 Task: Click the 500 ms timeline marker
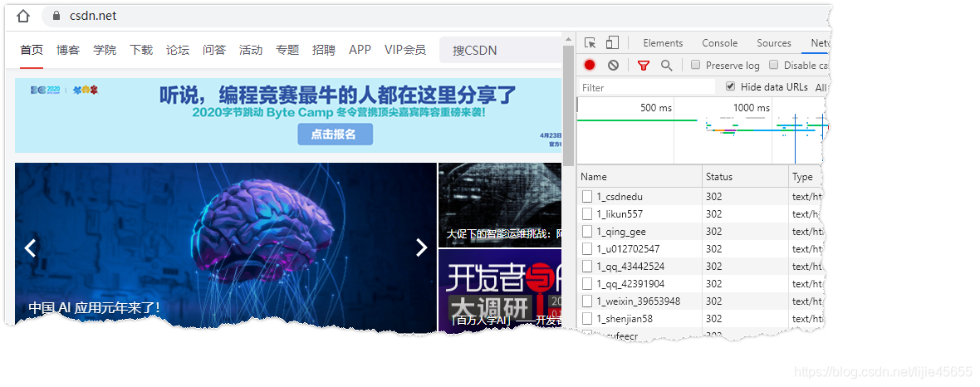(x=655, y=107)
